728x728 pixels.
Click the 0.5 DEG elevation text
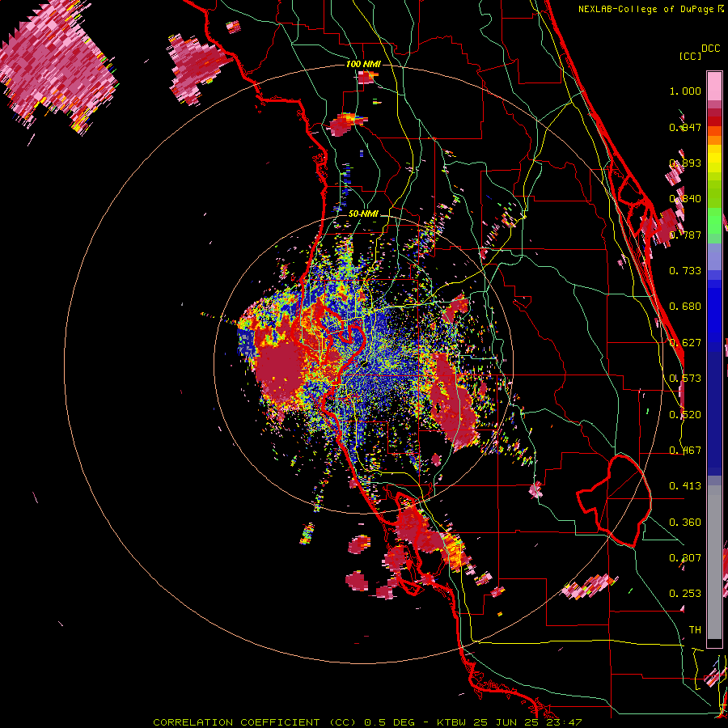tap(388, 722)
